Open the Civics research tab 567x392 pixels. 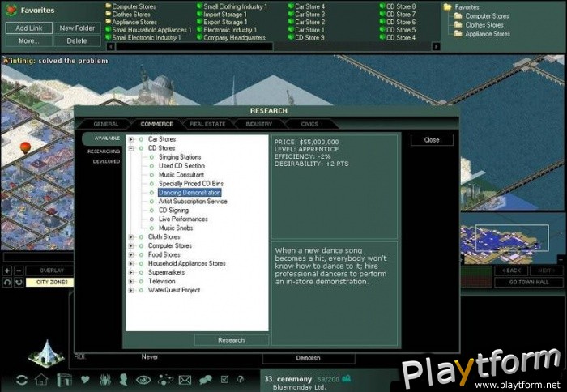coord(309,124)
